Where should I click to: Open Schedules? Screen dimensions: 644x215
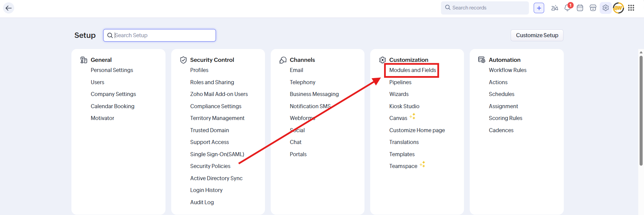click(x=502, y=94)
